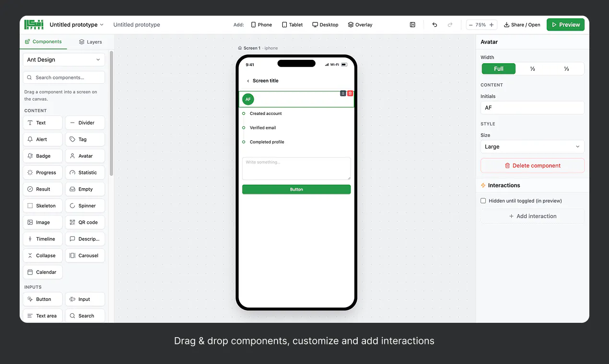Select the AF avatar on canvas
Viewport: 609px width, 364px height.
tap(248, 99)
